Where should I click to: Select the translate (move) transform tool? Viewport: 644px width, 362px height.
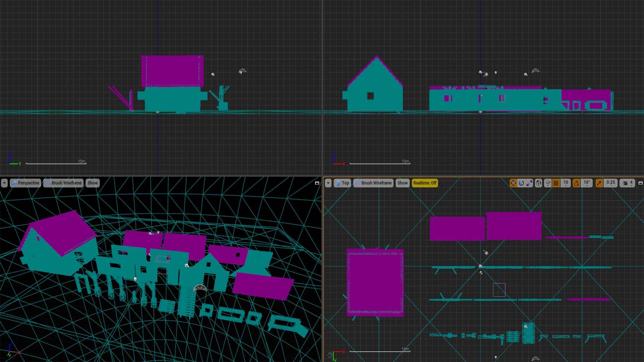click(513, 183)
